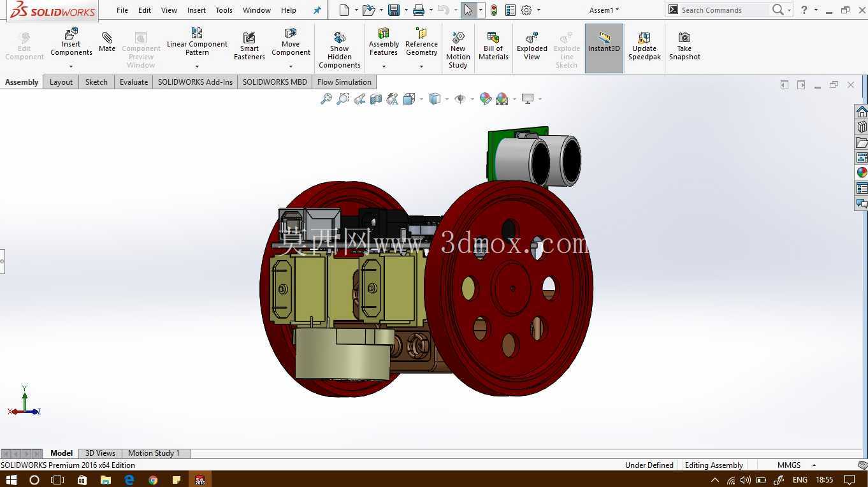The width and height of the screenshot is (868, 487).
Task: Create a New Motion Study
Action: 458,50
